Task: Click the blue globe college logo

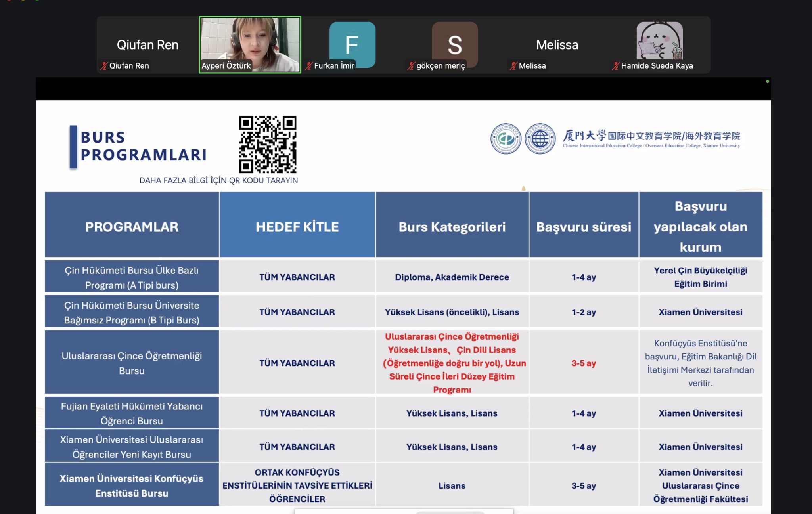Action: tap(540, 139)
